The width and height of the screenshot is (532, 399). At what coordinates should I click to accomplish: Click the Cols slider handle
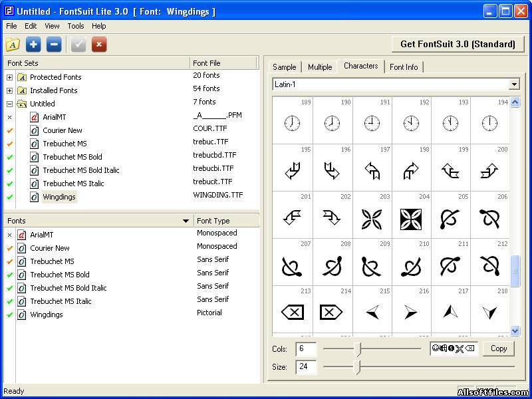pos(357,348)
